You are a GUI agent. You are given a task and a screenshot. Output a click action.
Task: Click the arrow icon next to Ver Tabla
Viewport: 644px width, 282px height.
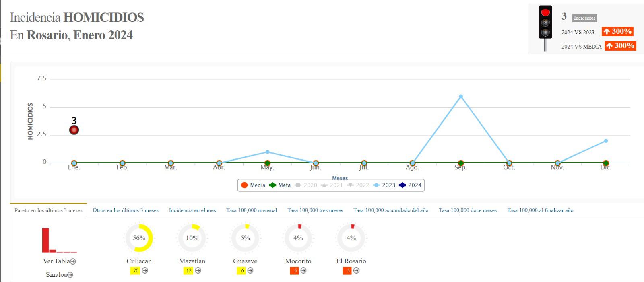point(73,261)
